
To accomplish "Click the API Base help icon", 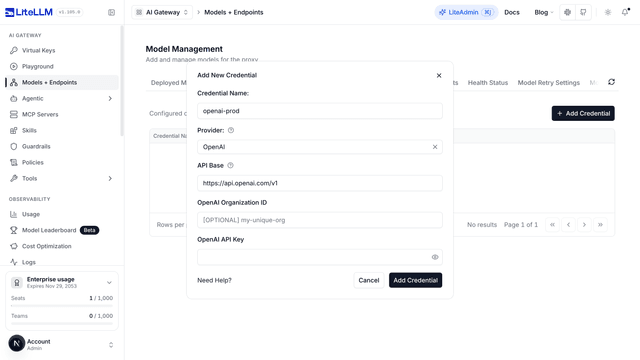I will point(230,165).
